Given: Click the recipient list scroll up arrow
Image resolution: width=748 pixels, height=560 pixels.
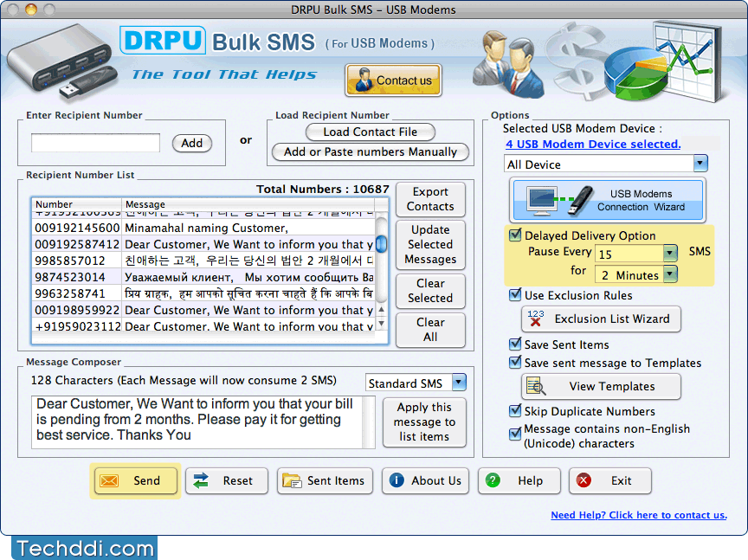Looking at the screenshot, I should (x=381, y=309).
